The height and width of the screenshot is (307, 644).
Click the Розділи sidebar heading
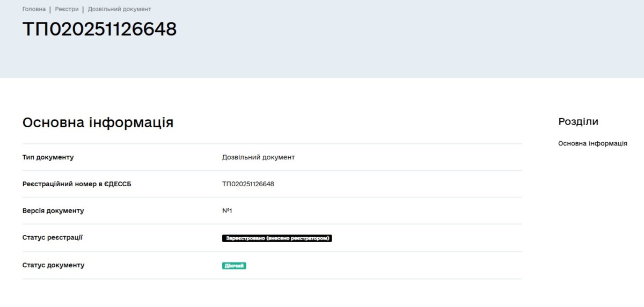(578, 122)
